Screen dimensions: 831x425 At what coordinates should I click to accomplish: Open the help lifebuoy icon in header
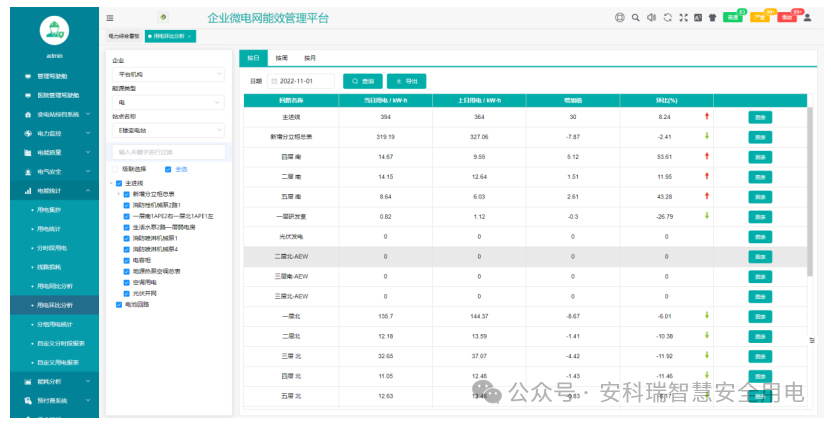620,17
